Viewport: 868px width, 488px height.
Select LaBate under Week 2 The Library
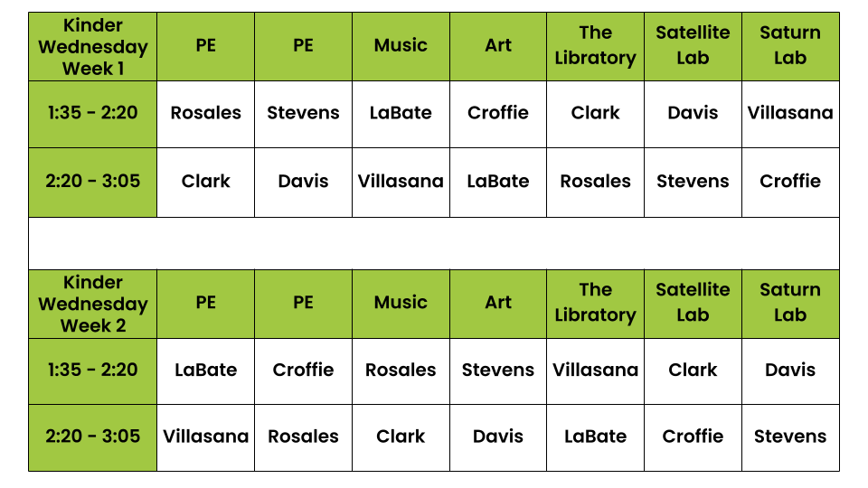click(x=595, y=436)
